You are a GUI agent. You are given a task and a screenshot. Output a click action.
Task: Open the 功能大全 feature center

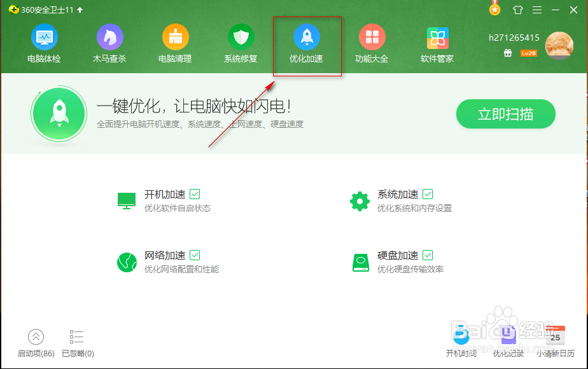tap(372, 43)
